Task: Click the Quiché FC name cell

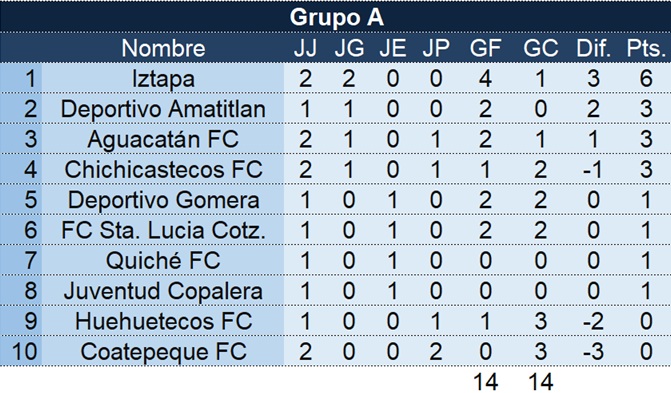Action: (x=163, y=260)
